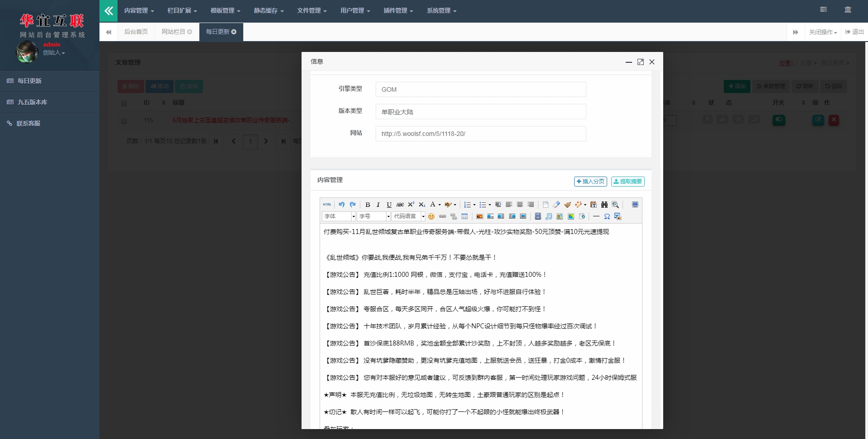
Task: Clear formatting with eraser icon
Action: (556, 205)
